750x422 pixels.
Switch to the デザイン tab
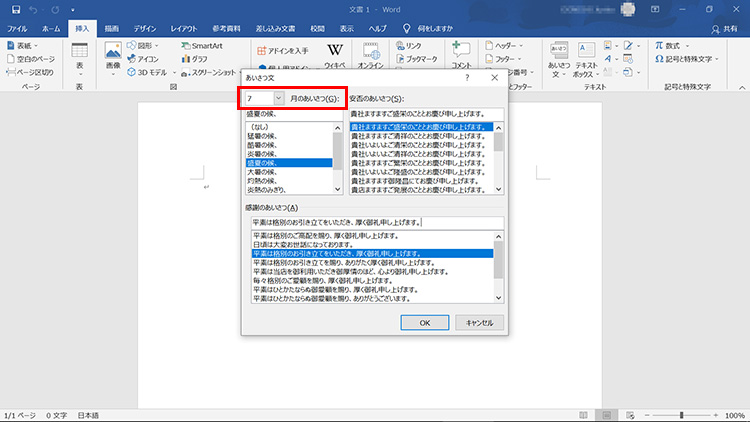click(x=145, y=29)
